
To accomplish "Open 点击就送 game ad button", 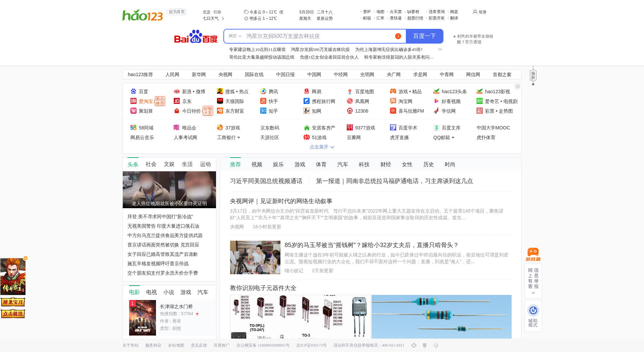I will [x=13, y=314].
